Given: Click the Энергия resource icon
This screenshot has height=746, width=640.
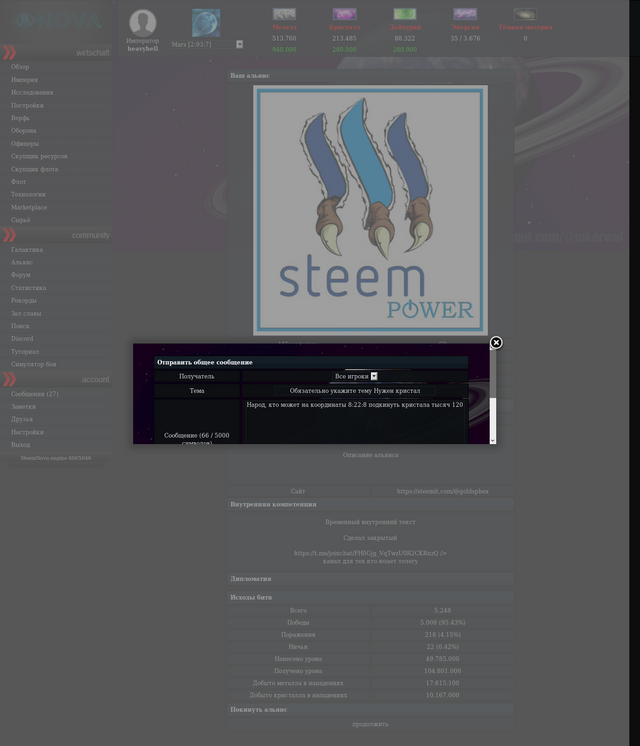Looking at the screenshot, I should [x=465, y=14].
